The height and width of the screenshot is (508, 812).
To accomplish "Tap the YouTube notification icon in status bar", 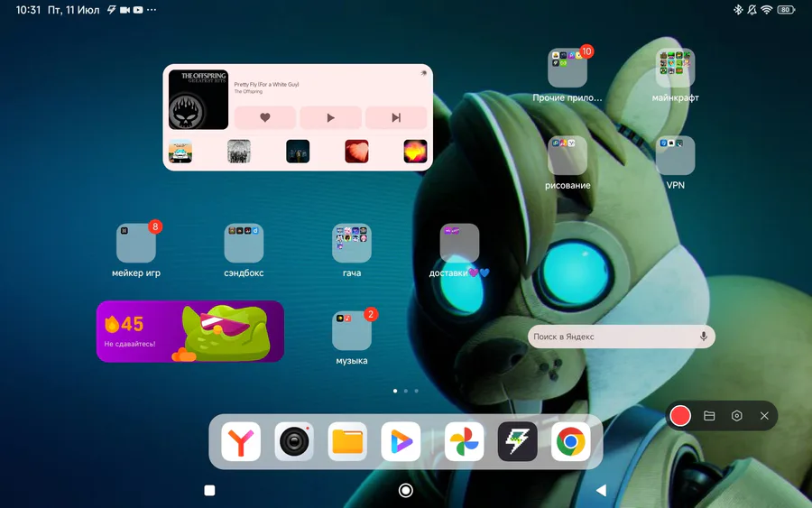I will (138, 10).
